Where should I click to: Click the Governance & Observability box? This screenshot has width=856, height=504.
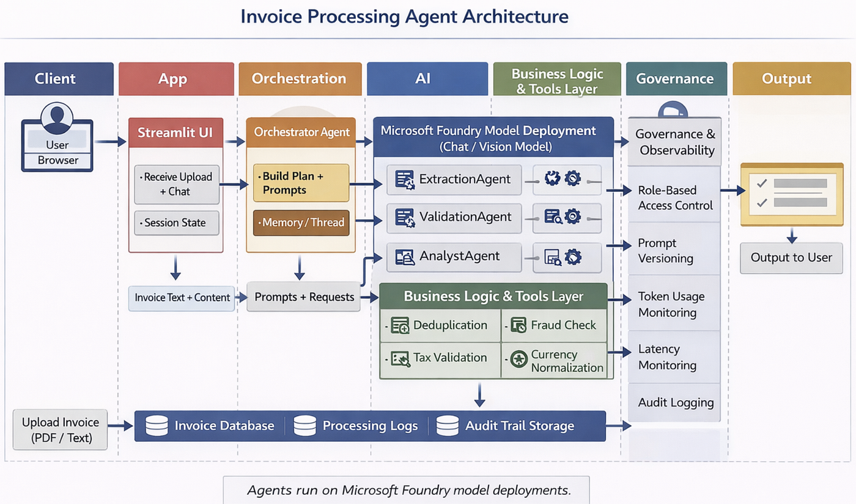coord(675,142)
